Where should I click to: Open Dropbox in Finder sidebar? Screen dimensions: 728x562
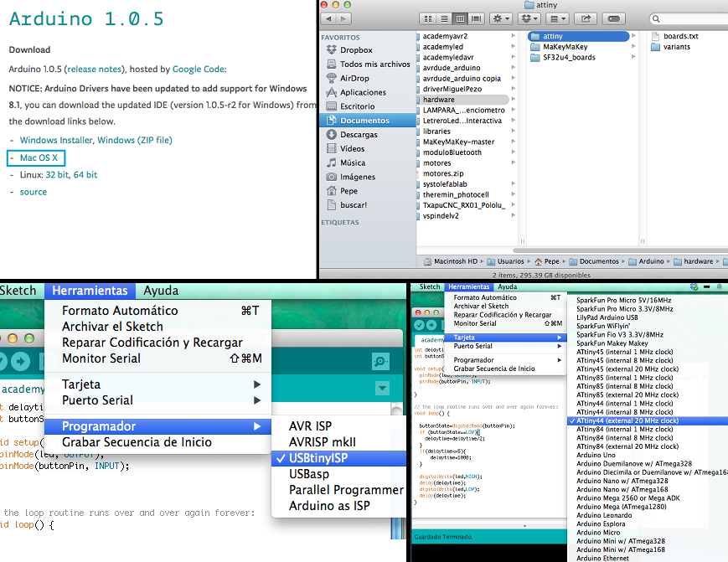[x=356, y=50]
